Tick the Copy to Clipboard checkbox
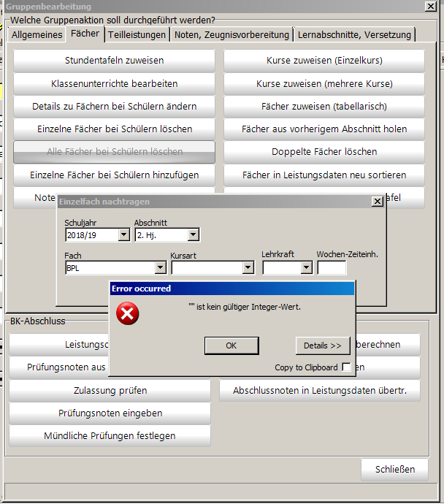The height and width of the screenshot is (504, 444). 346,367
